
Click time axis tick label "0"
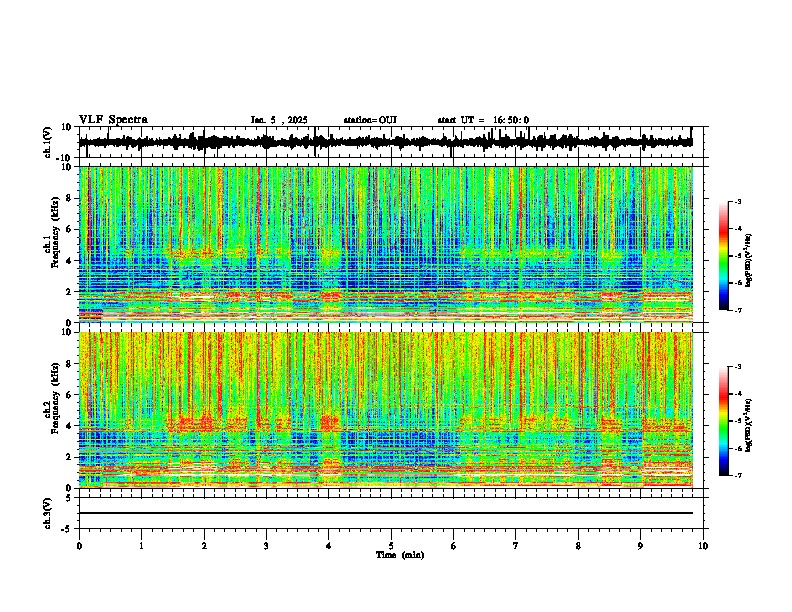pos(79,546)
